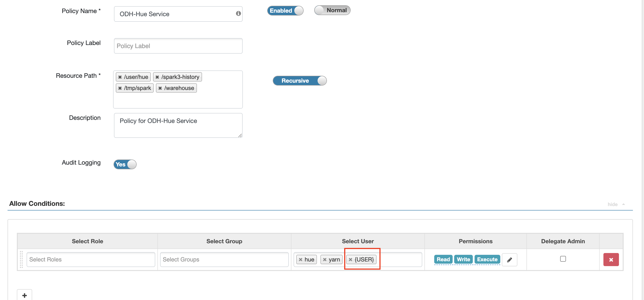Image resolution: width=644 pixels, height=300 pixels.
Task: Remove the yarn user tag
Action: [x=324, y=259]
